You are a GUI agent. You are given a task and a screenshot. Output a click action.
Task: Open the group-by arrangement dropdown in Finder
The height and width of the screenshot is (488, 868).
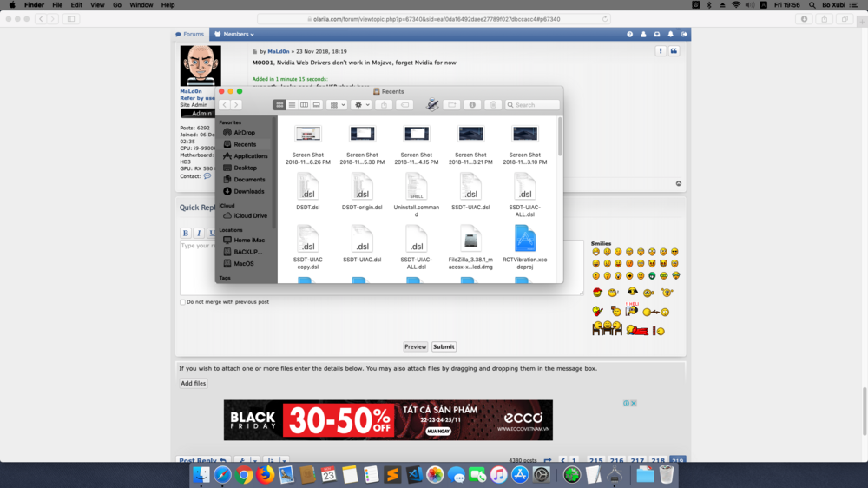point(337,105)
